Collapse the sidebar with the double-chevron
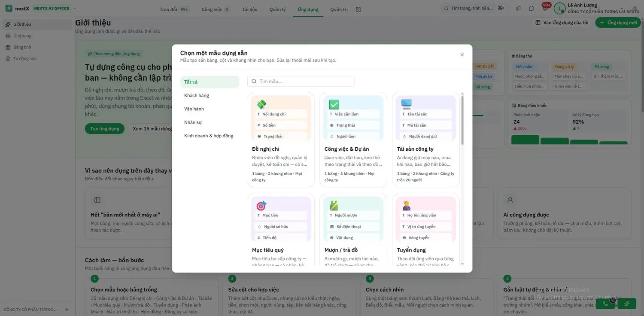 67,310
